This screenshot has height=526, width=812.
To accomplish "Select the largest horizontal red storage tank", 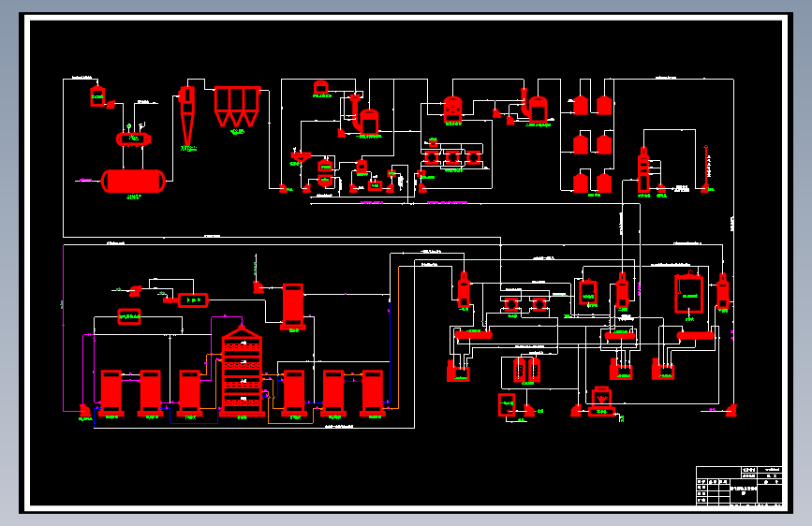I will 134,182.
